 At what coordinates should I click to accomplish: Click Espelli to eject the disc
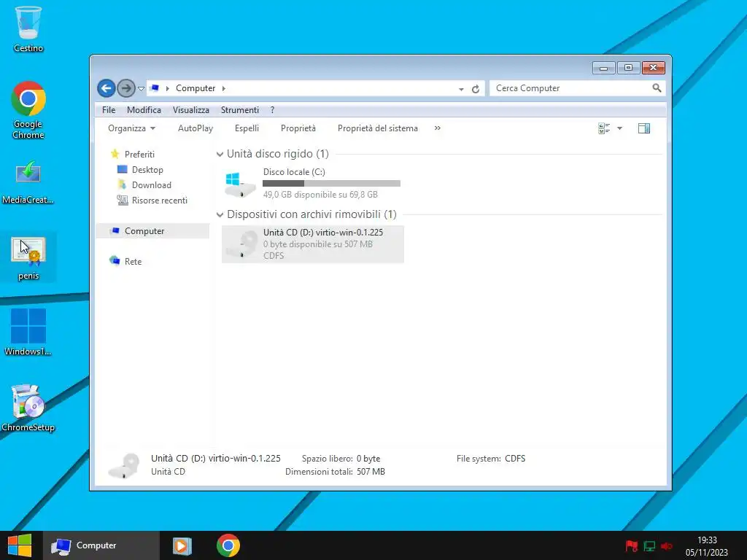click(x=247, y=128)
